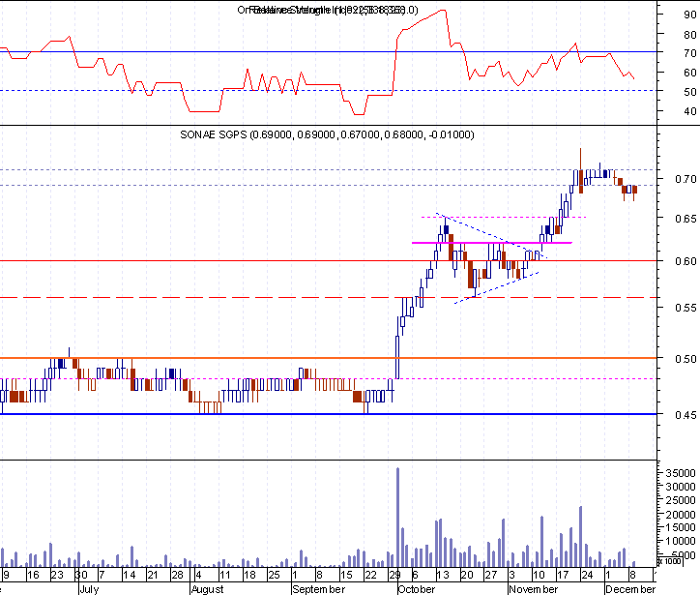Select the solid magenta line near 0.62
Image resolution: width=700 pixels, height=595 pixels.
(x=491, y=243)
